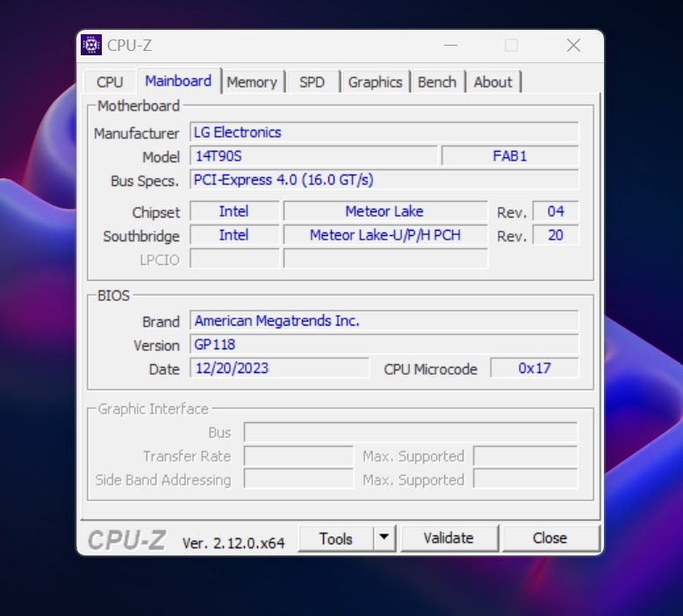Click the CPU Microcode value 0x17
The height and width of the screenshot is (616, 683).
pyautogui.click(x=535, y=369)
